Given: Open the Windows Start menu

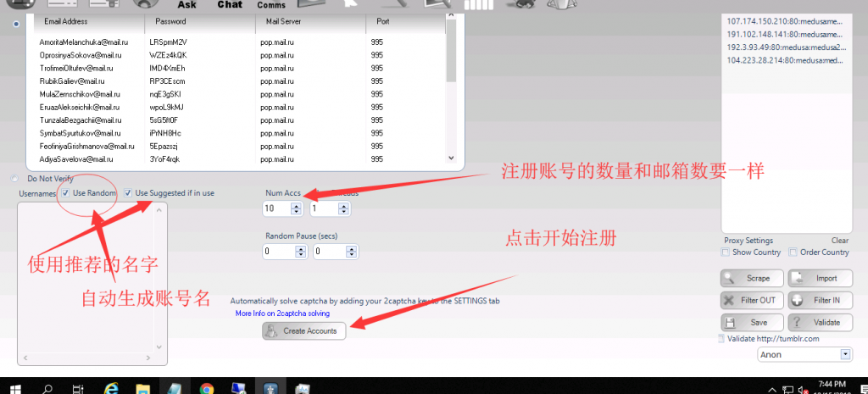Looking at the screenshot, I should (14, 388).
